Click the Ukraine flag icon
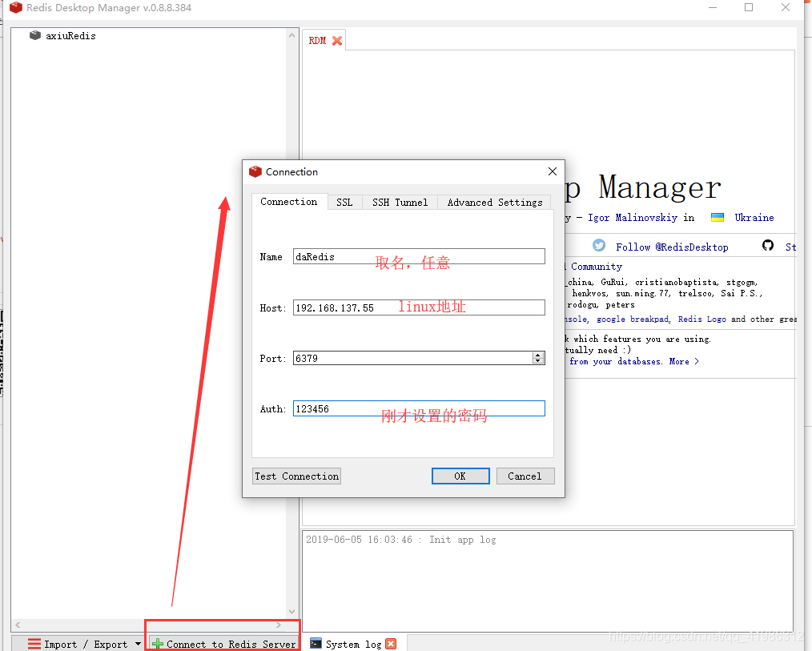The image size is (812, 651). tap(718, 218)
